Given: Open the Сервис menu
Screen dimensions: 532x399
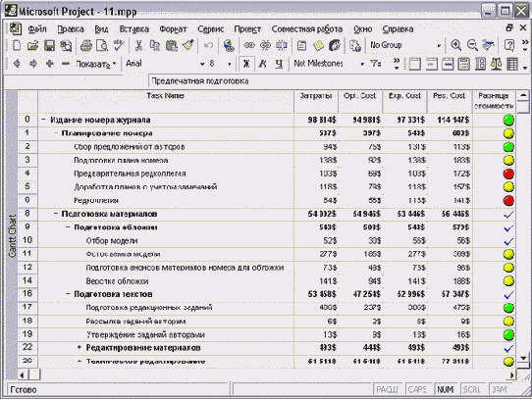Looking at the screenshot, I should coord(211,29).
